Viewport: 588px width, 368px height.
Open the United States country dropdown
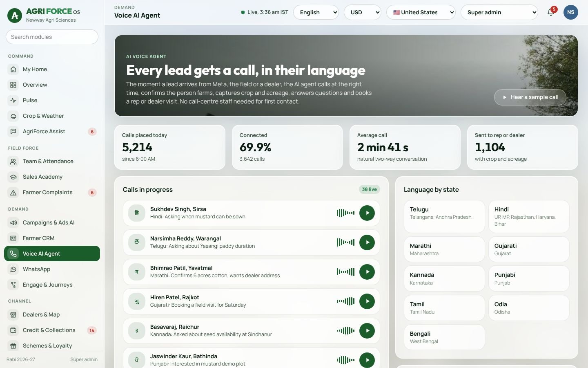[x=421, y=12]
